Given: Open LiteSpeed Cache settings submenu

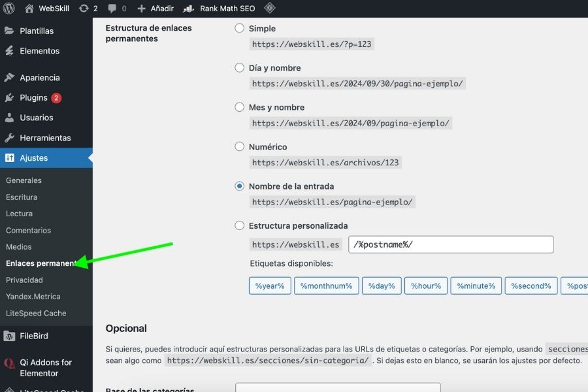Looking at the screenshot, I should 36,313.
